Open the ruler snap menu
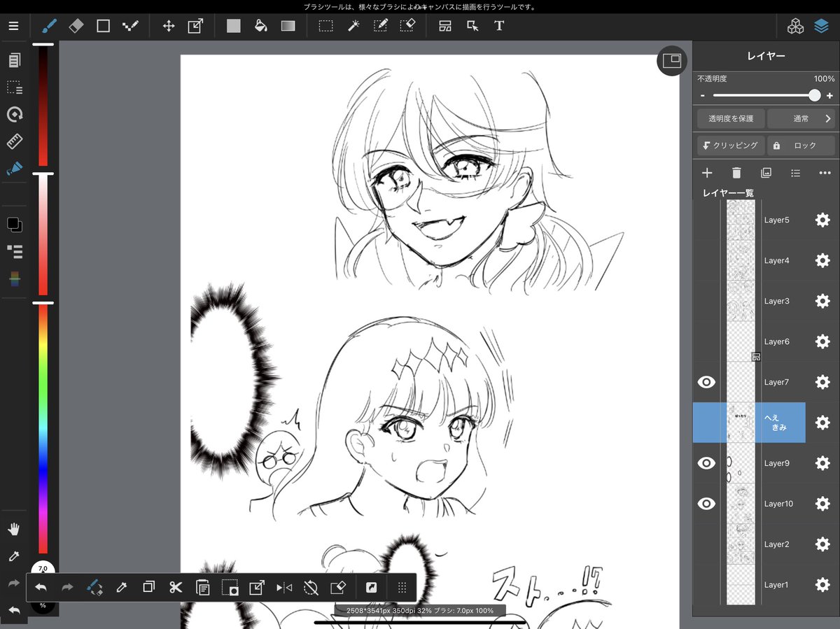Viewport: 840px width, 629px height. click(14, 141)
